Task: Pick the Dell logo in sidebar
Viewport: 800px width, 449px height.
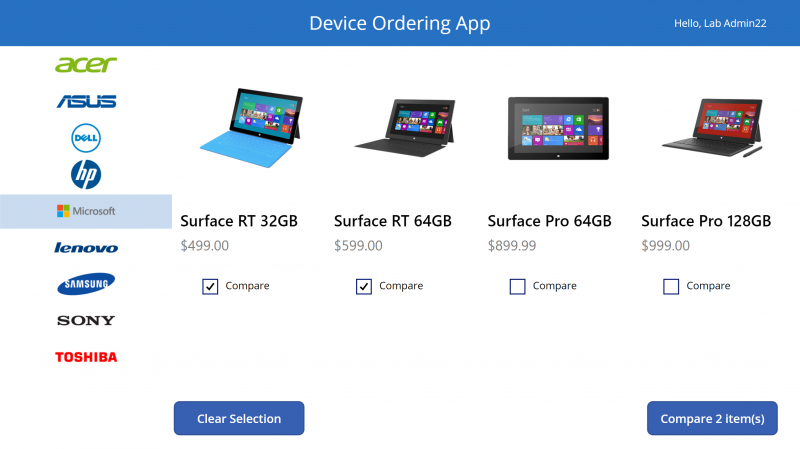Action: point(86,138)
